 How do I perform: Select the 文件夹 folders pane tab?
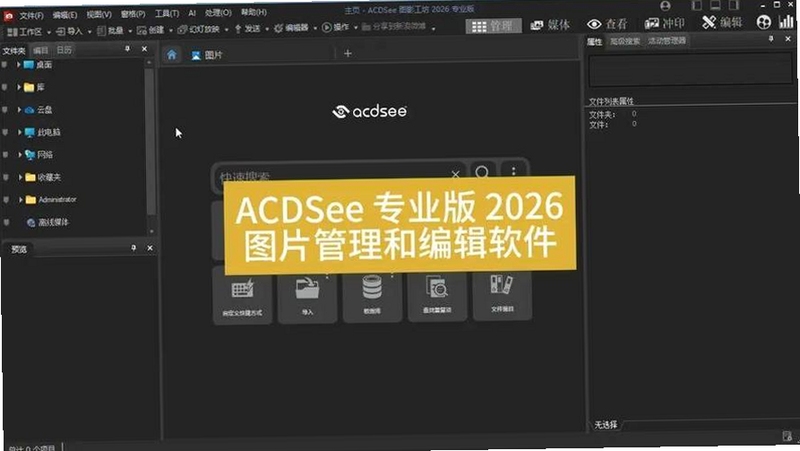(x=14, y=51)
